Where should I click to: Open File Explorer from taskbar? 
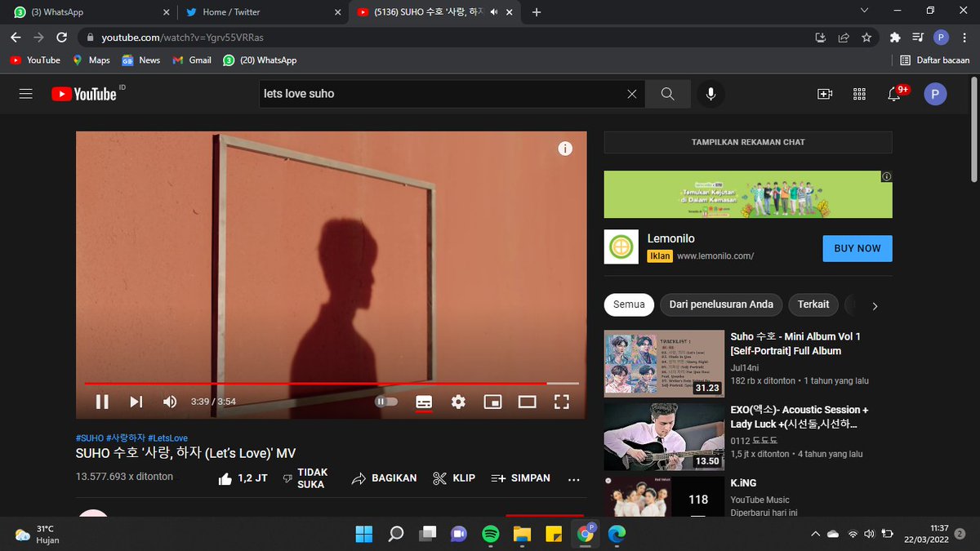522,534
